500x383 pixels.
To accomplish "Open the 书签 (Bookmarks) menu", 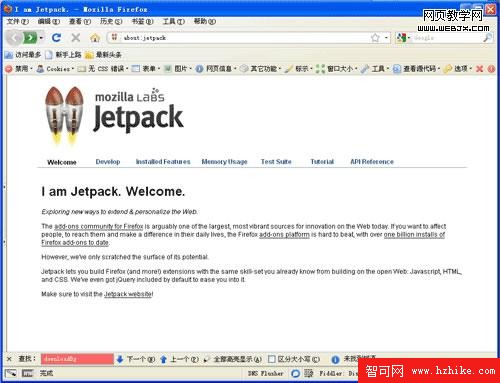I will [142, 21].
